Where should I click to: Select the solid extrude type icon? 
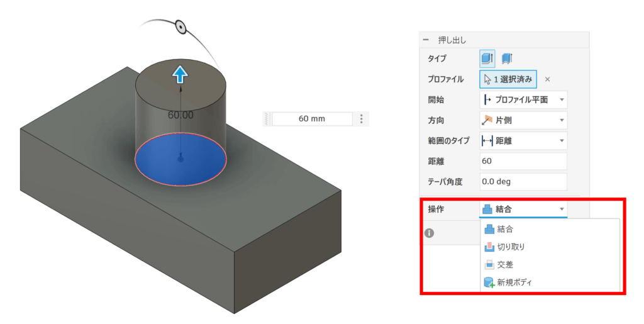(487, 59)
